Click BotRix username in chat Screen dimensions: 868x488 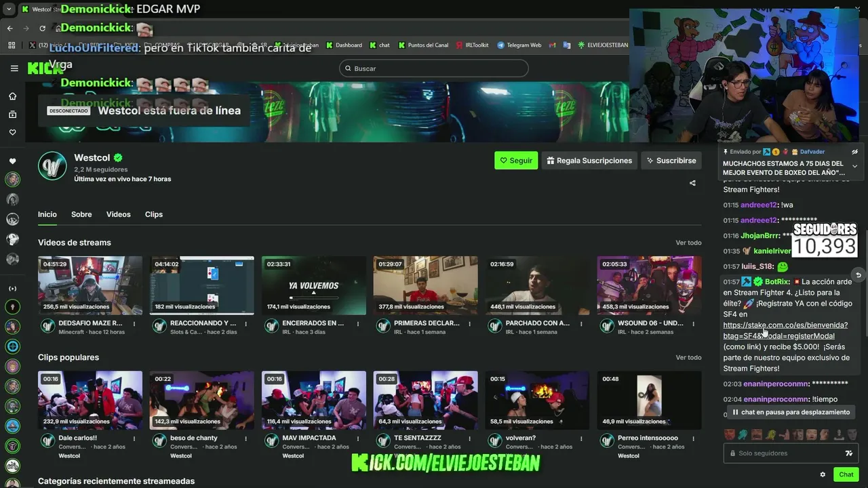click(776, 281)
